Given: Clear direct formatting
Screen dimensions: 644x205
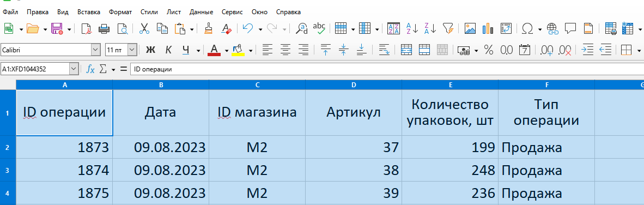Looking at the screenshot, I should point(226,28).
